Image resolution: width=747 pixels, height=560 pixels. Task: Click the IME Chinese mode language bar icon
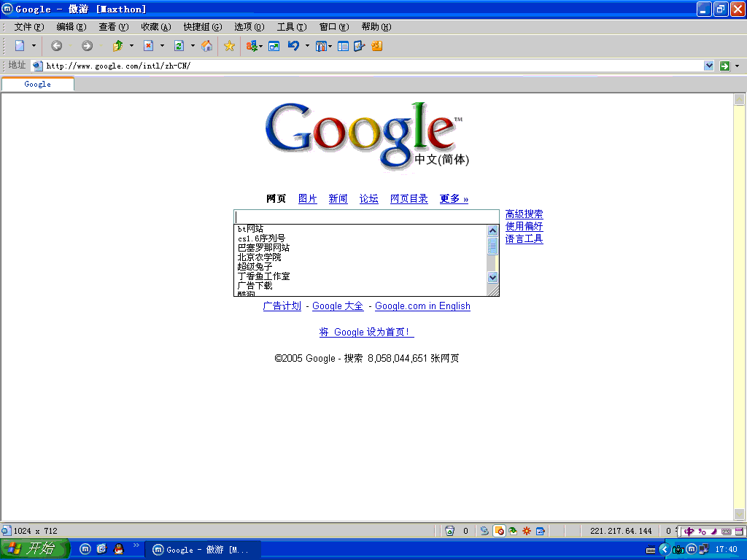[689, 531]
